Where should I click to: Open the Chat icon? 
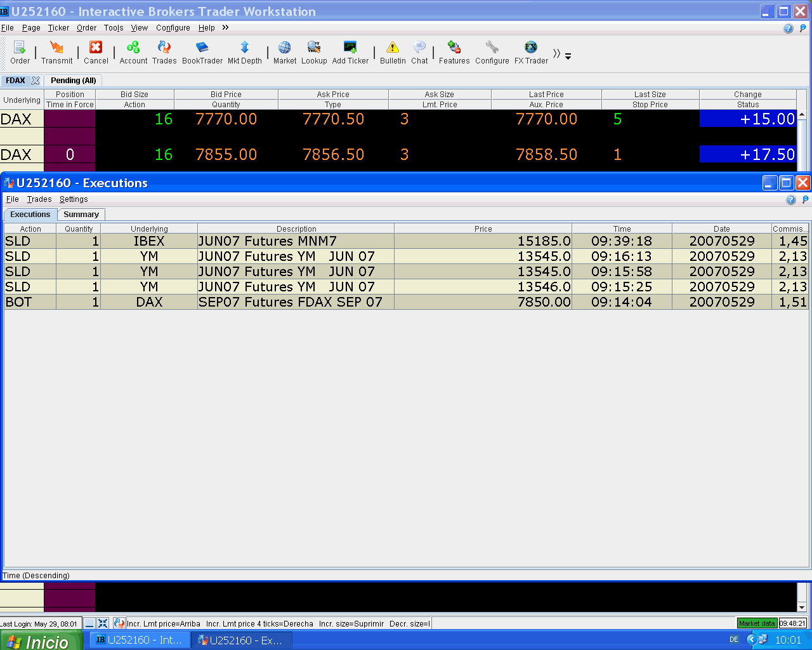pyautogui.click(x=419, y=53)
